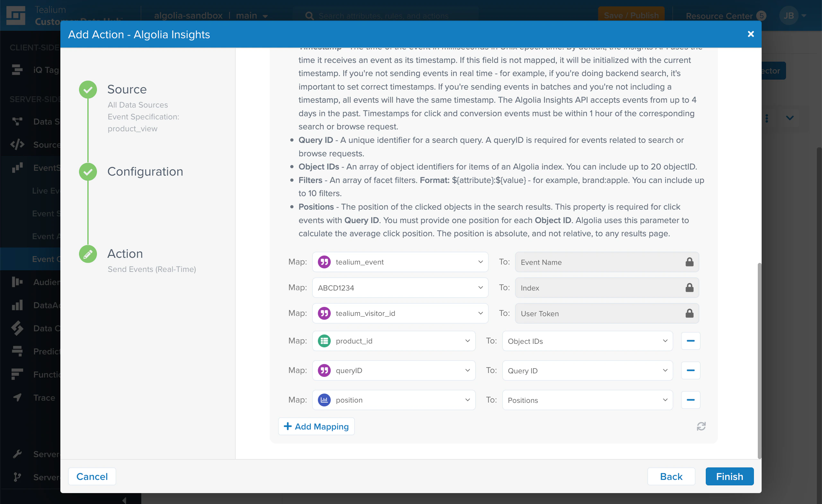Image resolution: width=822 pixels, height=504 pixels.
Task: Open the Positions To dropdown
Action: pyautogui.click(x=588, y=400)
